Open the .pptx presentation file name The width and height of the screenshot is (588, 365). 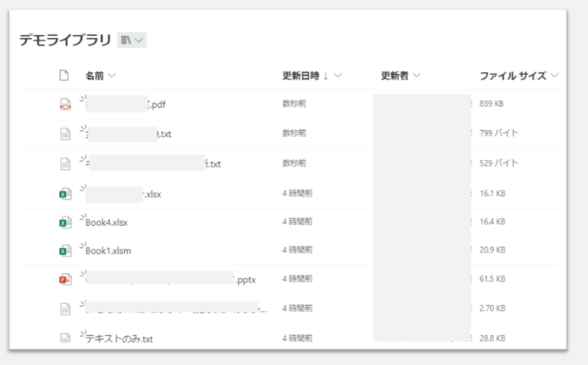[244, 280]
